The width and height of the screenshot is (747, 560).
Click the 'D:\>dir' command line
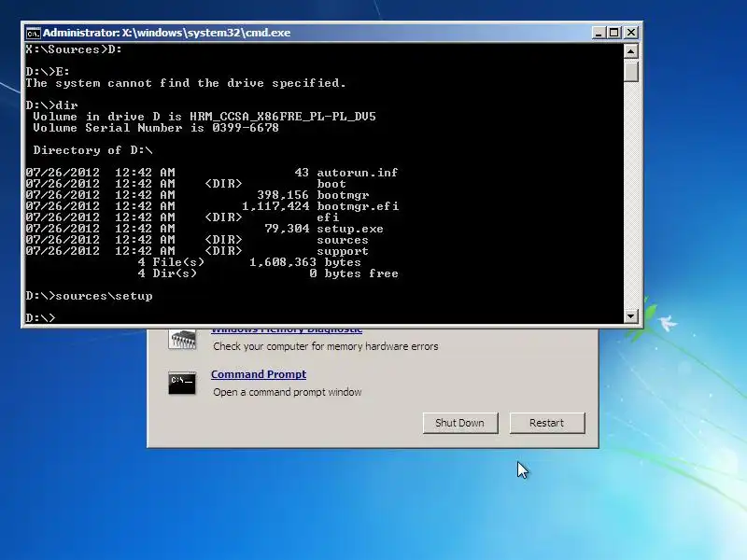(x=51, y=105)
